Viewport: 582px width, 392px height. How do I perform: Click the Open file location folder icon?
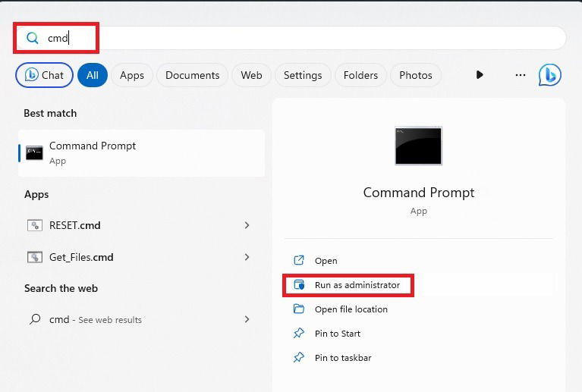point(299,309)
